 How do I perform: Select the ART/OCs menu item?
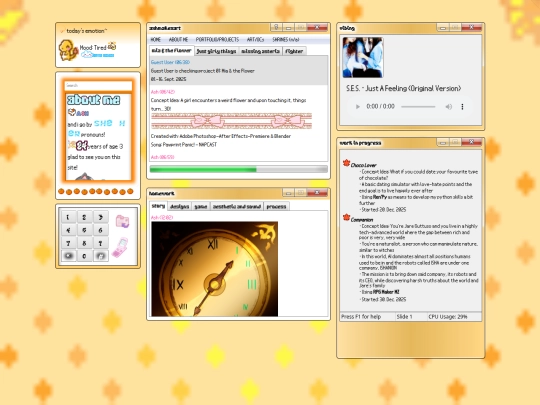[x=256, y=40]
